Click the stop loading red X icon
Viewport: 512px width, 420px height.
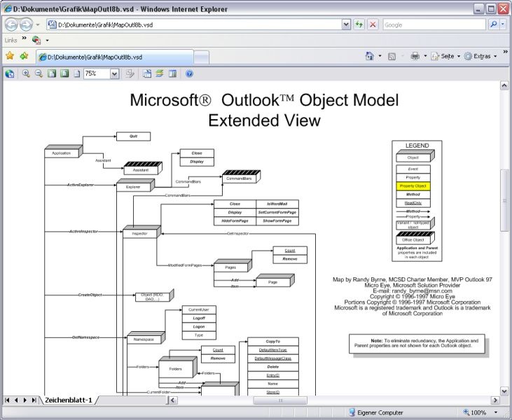[x=373, y=24]
